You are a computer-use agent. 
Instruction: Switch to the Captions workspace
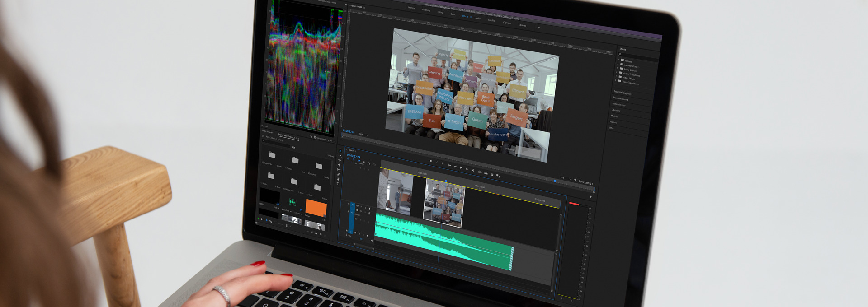tap(507, 23)
